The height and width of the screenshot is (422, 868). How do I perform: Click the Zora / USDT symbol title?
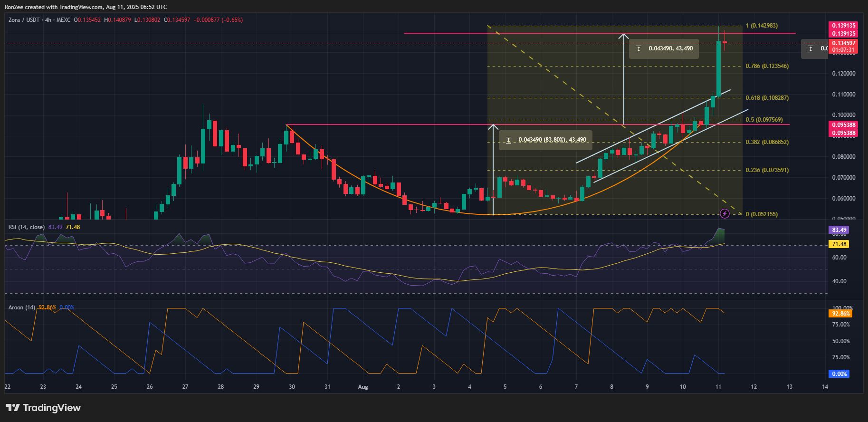25,20
